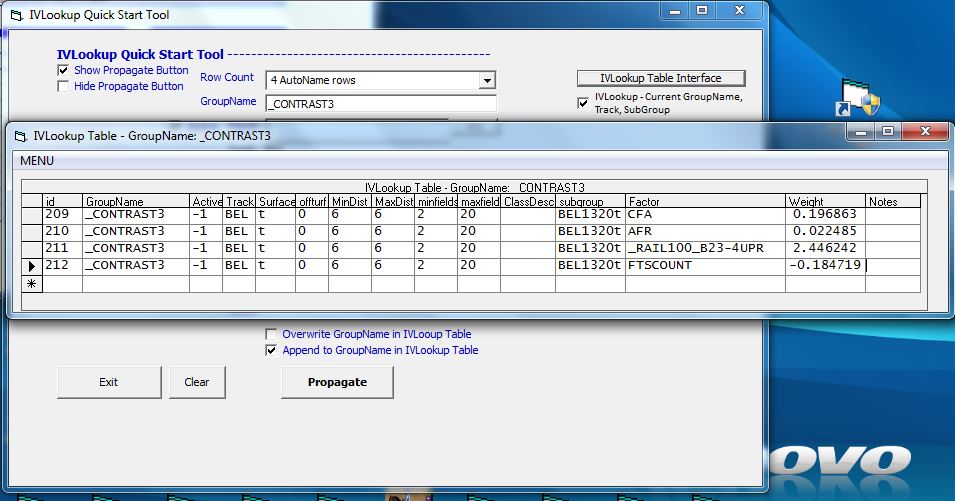The image size is (955, 501).
Task: Click the Clear button
Action: 197,382
